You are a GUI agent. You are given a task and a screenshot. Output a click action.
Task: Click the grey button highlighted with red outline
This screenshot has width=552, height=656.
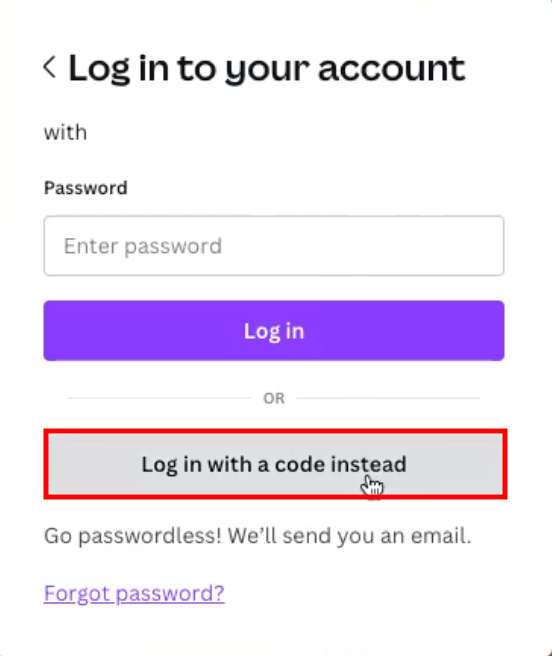[x=275, y=464]
